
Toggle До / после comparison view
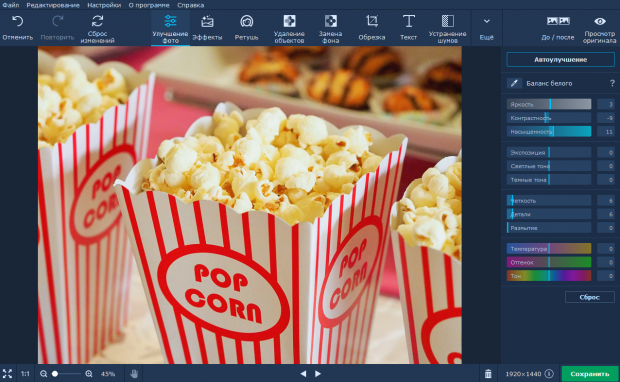pyautogui.click(x=558, y=28)
